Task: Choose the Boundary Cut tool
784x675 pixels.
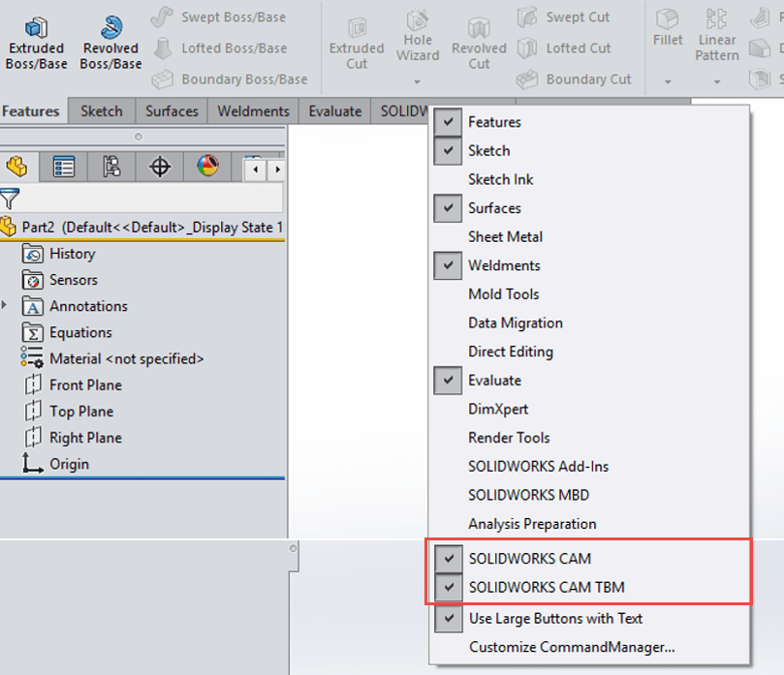Action: (x=574, y=79)
